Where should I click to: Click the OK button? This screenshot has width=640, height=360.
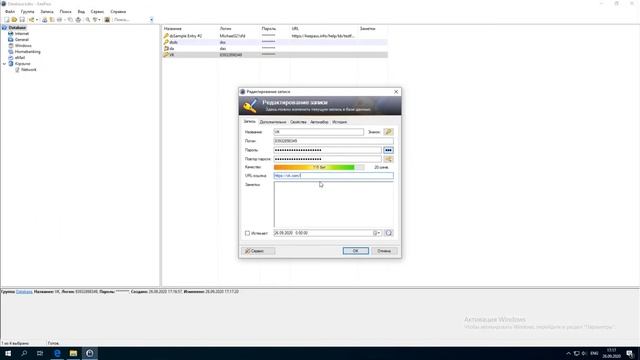coord(356,251)
